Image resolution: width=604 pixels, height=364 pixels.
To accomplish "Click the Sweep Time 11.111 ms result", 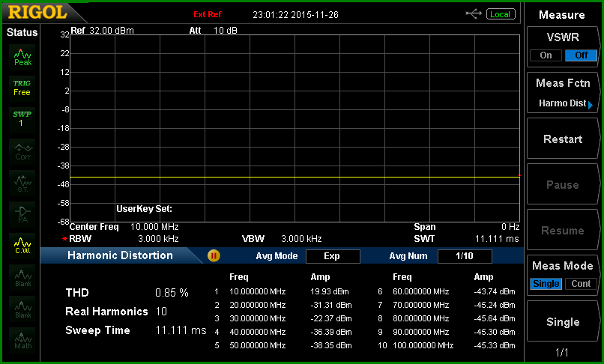I will pos(181,330).
